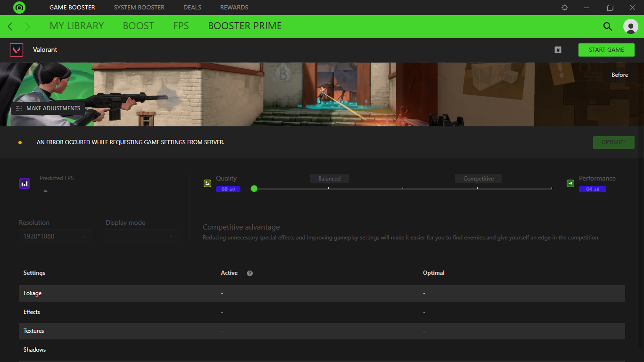Viewport: 644px width, 362px height.
Task: Click the orange warning dot indicator
Action: coord(20,142)
